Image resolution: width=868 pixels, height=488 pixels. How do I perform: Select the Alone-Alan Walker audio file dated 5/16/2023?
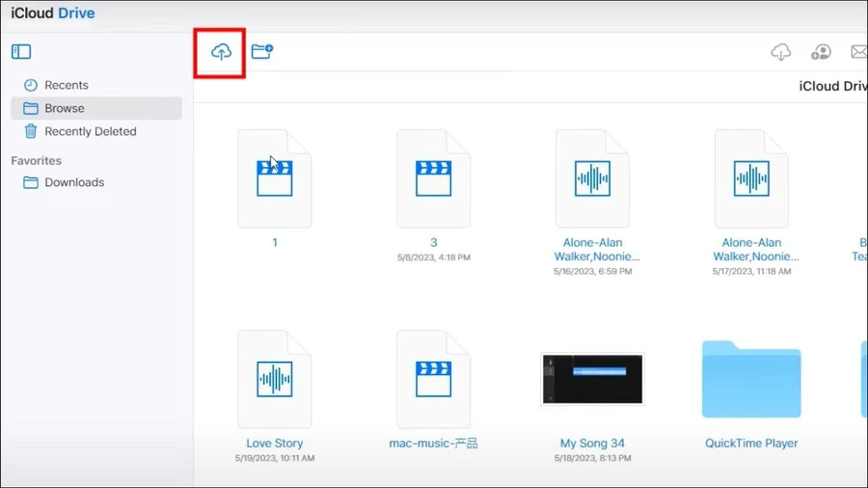pyautogui.click(x=592, y=178)
